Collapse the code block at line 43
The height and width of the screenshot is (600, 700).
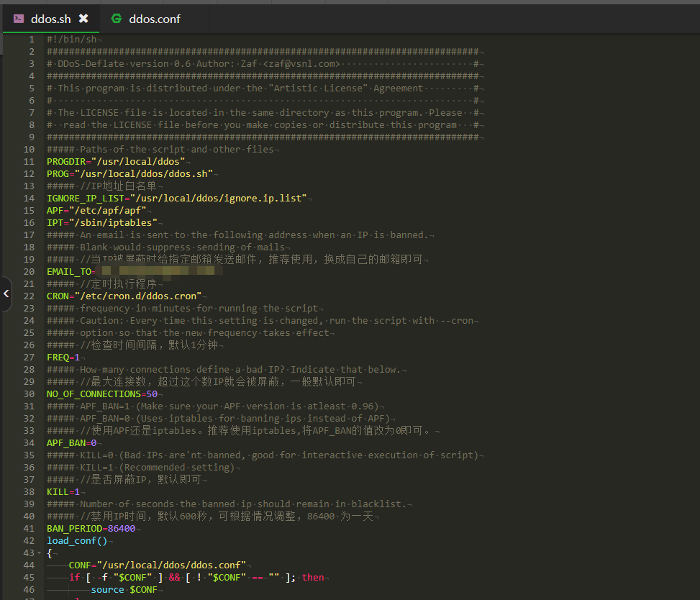click(37, 553)
